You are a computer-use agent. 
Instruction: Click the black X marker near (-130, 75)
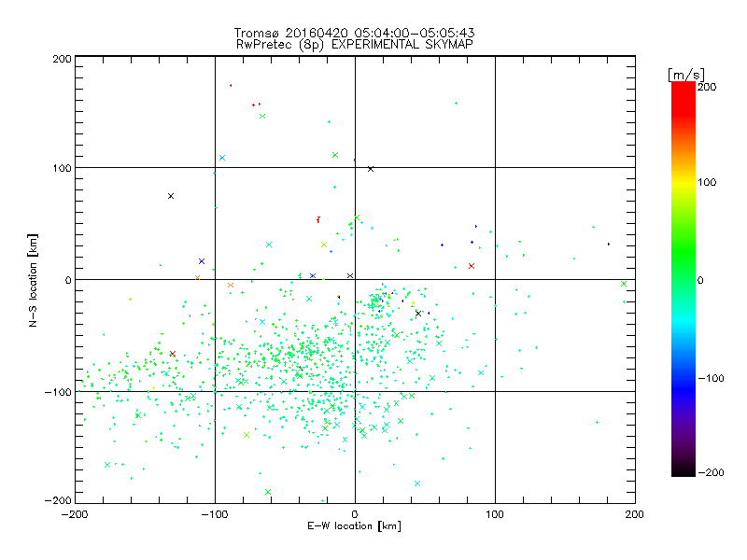171,196
